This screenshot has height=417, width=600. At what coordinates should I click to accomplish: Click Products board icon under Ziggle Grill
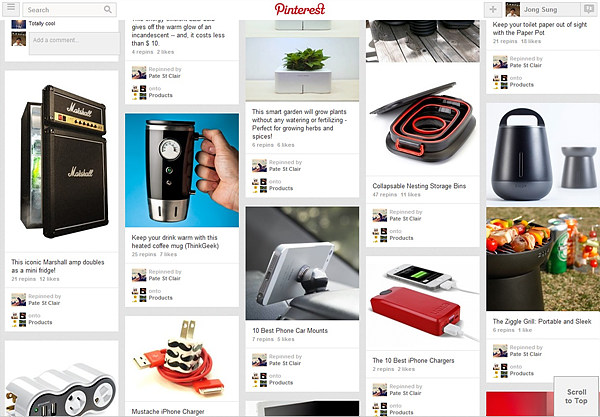[x=500, y=370]
